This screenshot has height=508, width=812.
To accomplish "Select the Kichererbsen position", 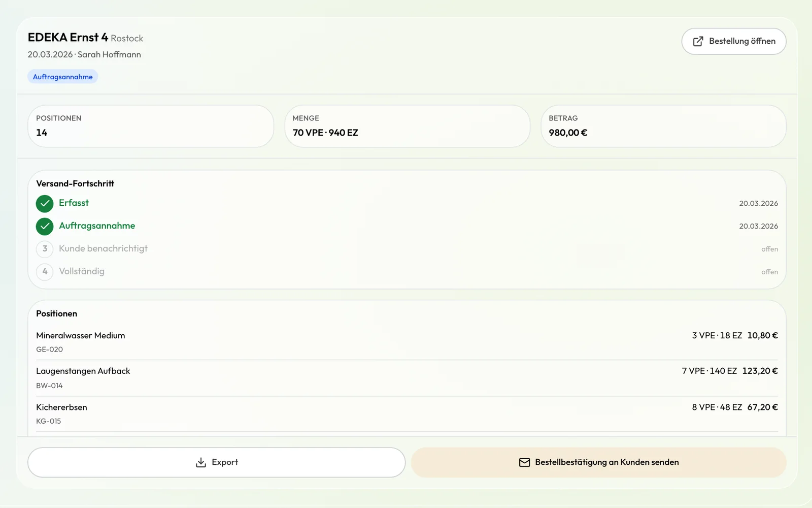I will 407,414.
